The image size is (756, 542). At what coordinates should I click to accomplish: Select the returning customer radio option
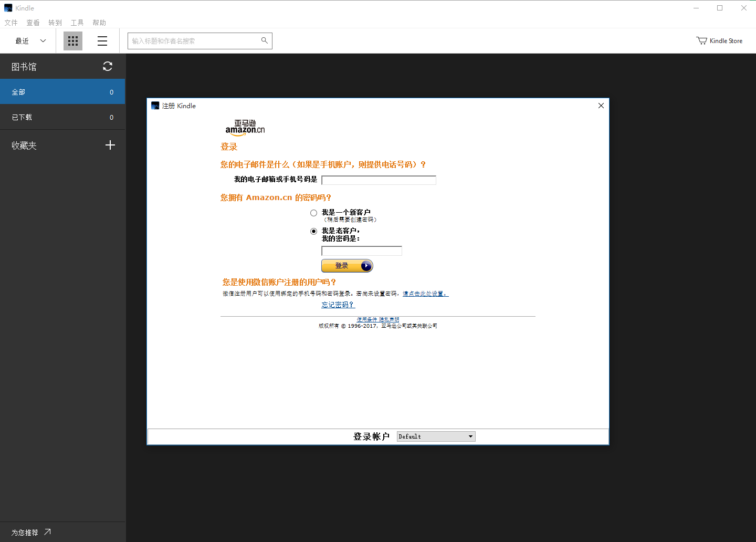313,231
